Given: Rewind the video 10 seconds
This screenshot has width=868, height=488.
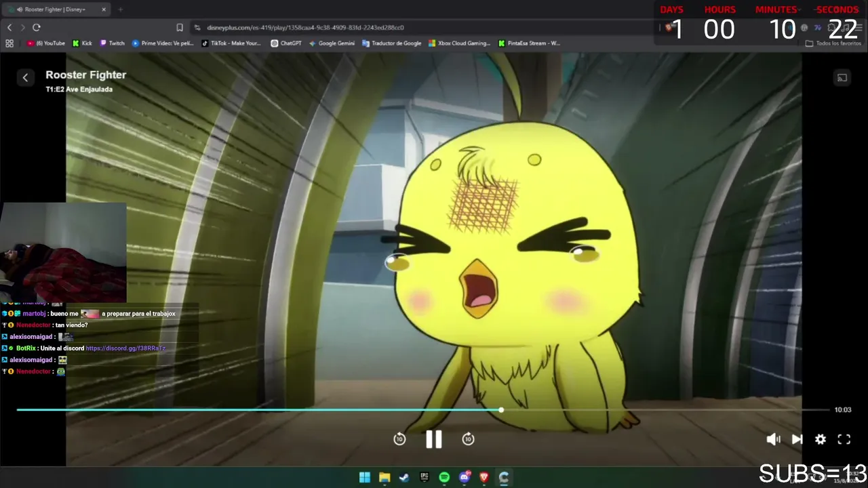Looking at the screenshot, I should pyautogui.click(x=399, y=439).
